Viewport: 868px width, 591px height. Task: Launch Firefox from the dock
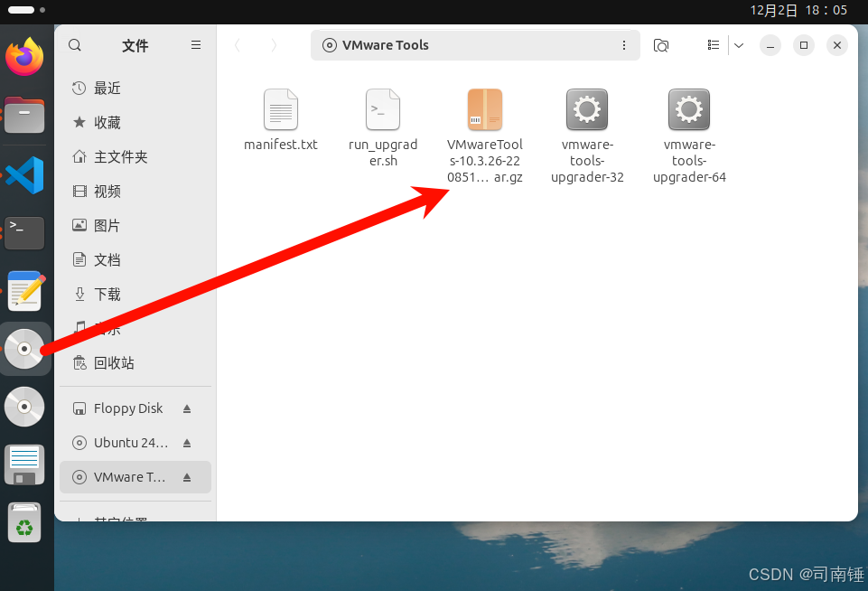tap(23, 56)
